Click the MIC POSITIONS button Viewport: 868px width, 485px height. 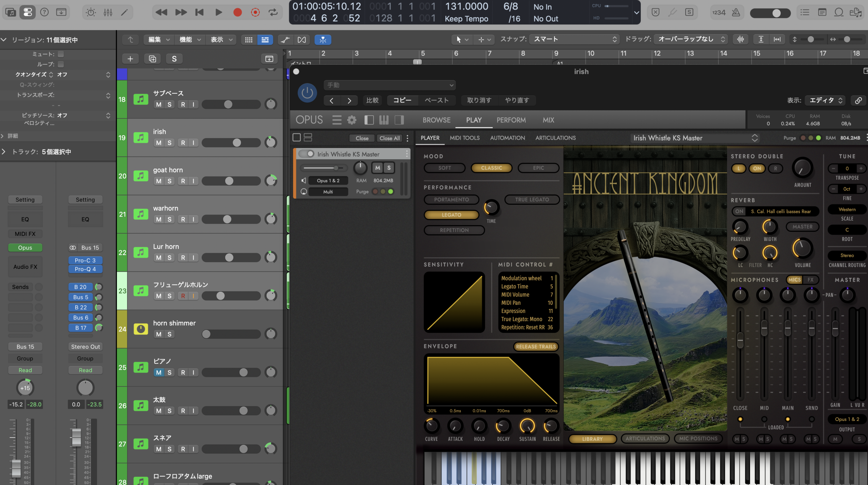point(698,439)
